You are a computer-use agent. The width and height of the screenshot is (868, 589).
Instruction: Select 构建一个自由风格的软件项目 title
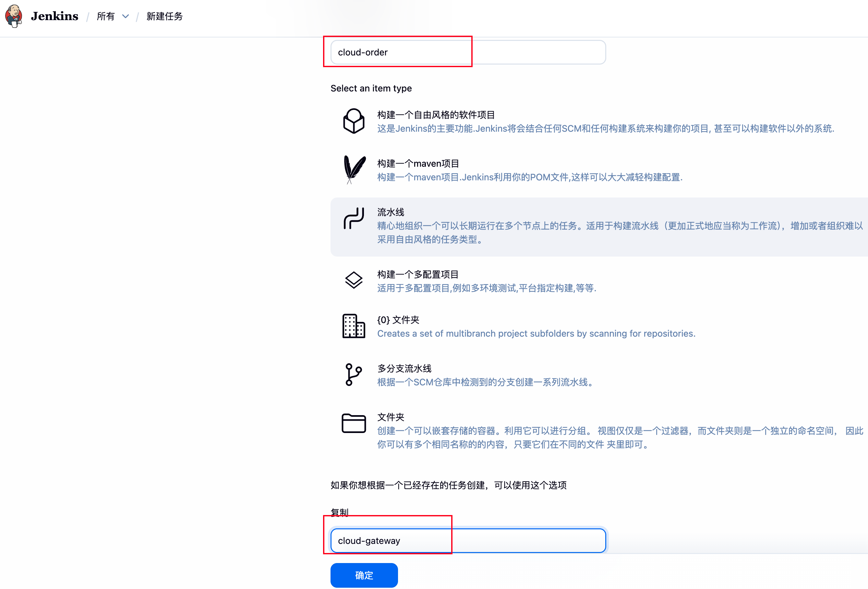(436, 115)
